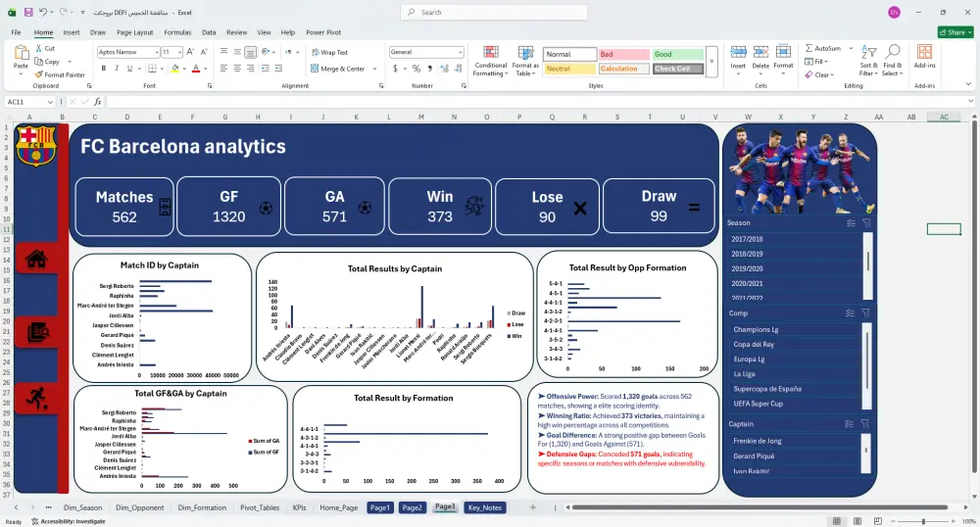Click the home icon on the dashboard sidebar
This screenshot has width=980, height=527.
(x=36, y=259)
